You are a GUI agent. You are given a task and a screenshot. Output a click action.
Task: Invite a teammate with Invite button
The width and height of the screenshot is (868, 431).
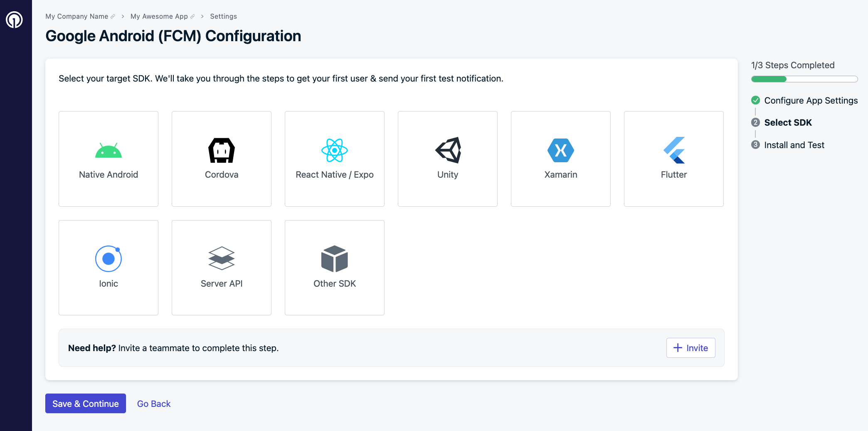tap(690, 348)
